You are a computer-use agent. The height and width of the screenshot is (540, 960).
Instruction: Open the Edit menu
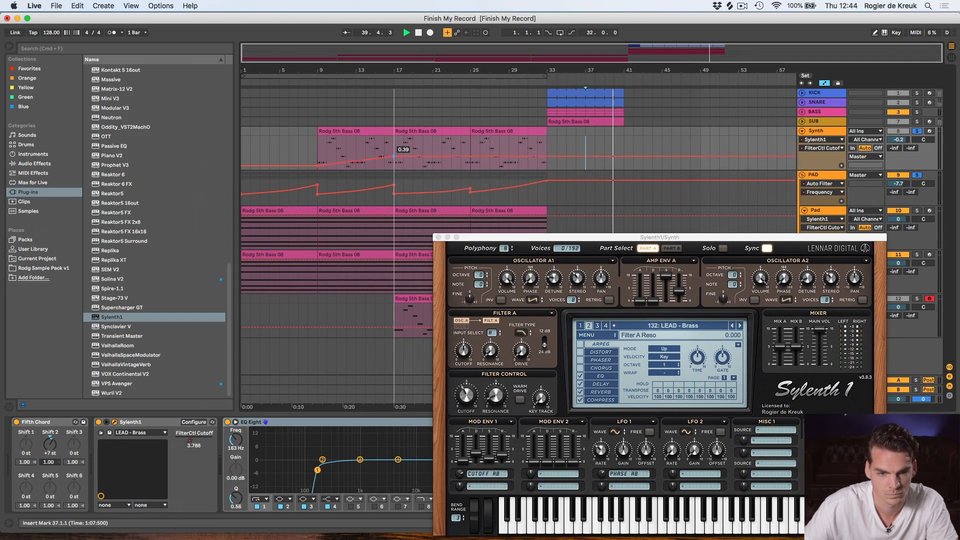[77, 6]
